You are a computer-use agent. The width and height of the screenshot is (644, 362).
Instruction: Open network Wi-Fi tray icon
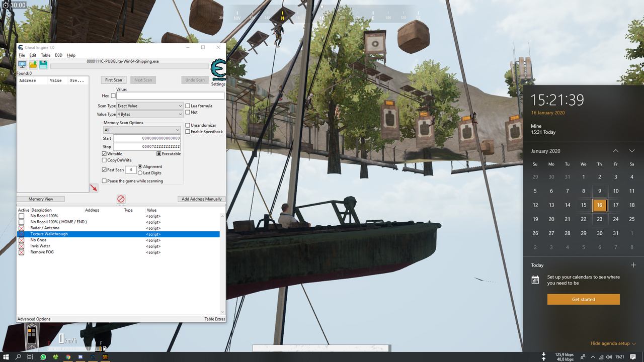601,356
